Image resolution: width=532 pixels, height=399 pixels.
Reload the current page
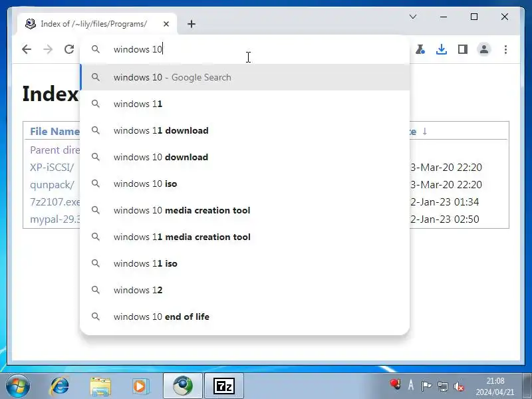(x=69, y=49)
